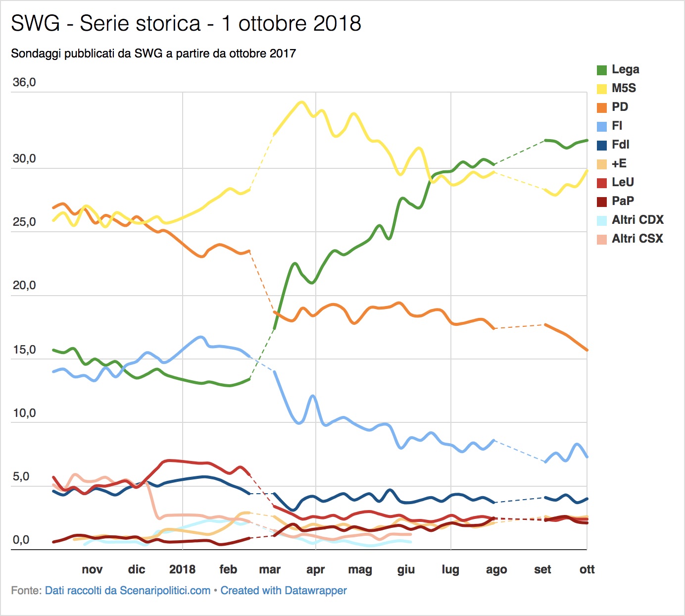Screen dimensions: 685x616
Task: Click the +E legend color square
Action: click(601, 164)
